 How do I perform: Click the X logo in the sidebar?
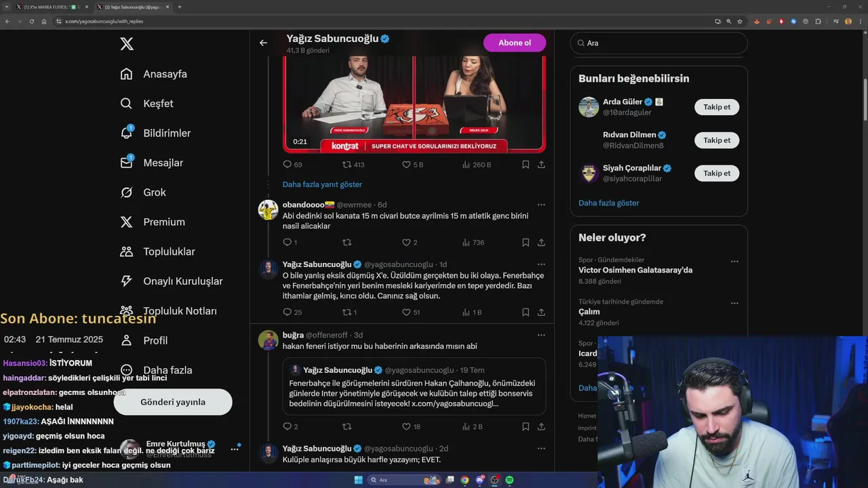pyautogui.click(x=127, y=44)
